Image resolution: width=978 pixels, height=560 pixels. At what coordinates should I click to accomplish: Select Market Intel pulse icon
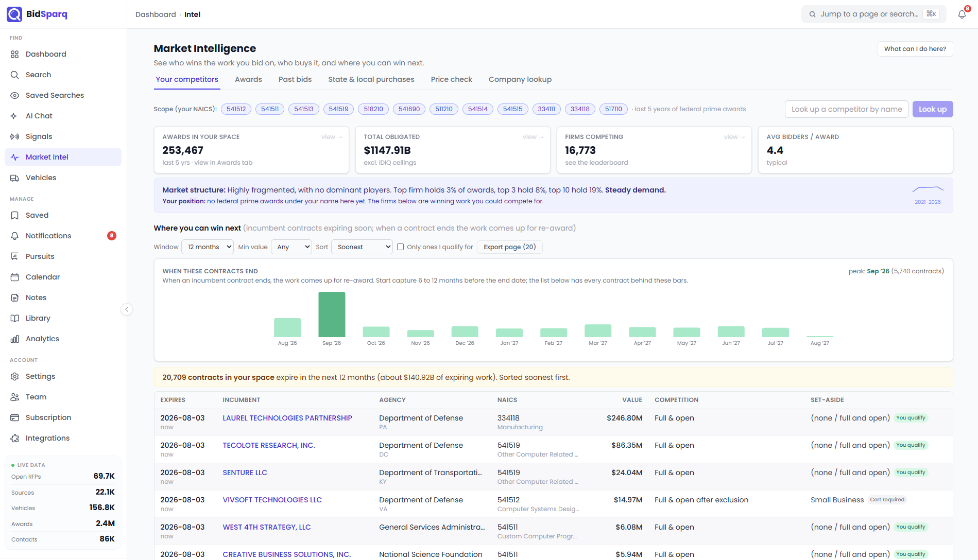tap(14, 157)
